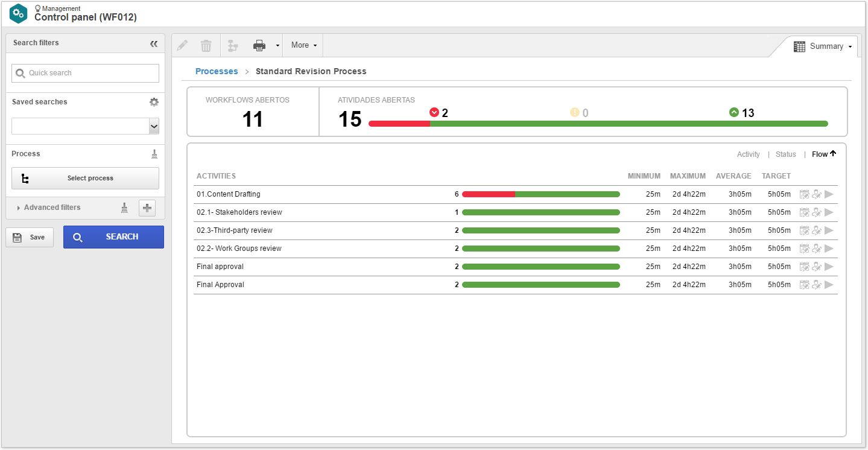
Task: Click the delete trash can icon
Action: pos(206,45)
